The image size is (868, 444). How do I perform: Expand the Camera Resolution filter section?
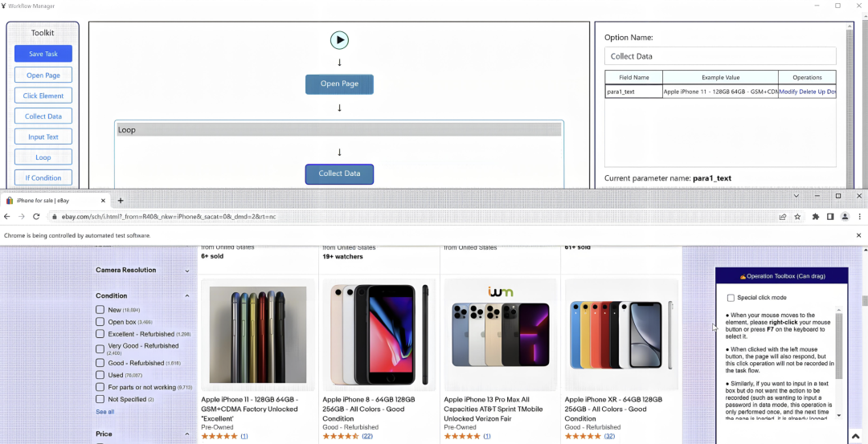pos(187,271)
